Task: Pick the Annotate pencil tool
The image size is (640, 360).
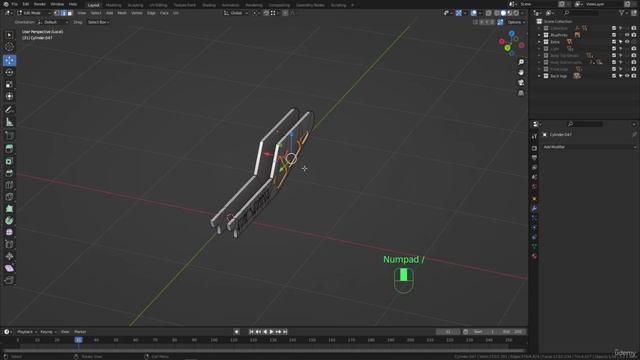Action: click(9, 110)
